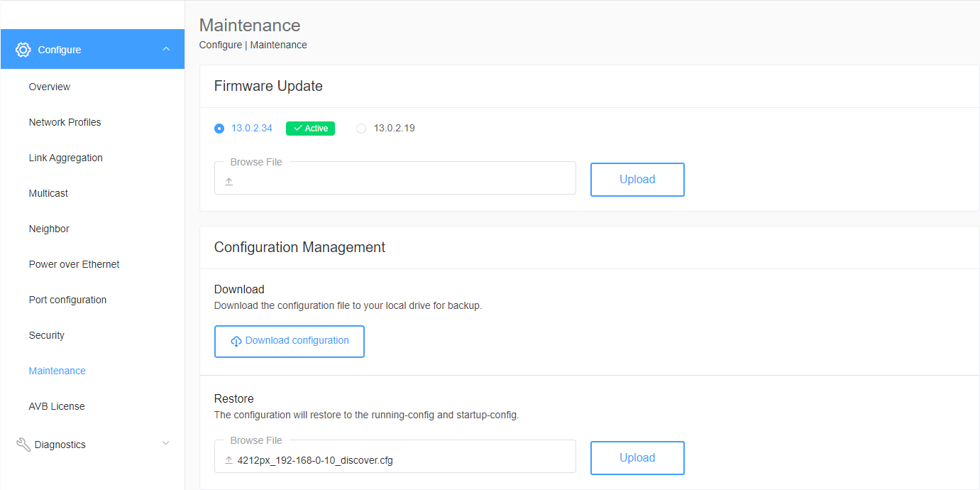Viewport: 980px width, 490px height.
Task: Select Maintenance in the sidebar
Action: [x=57, y=371]
